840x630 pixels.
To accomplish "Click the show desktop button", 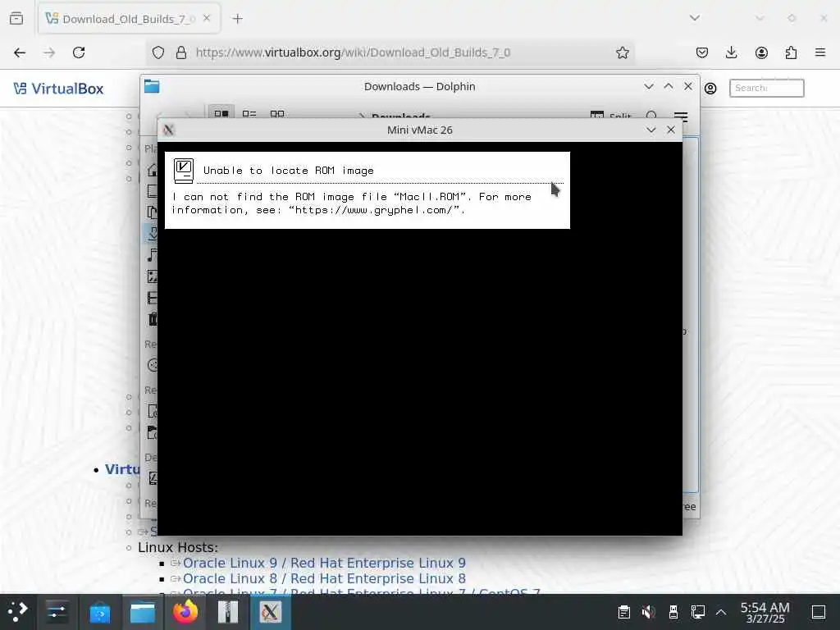I will click(819, 612).
